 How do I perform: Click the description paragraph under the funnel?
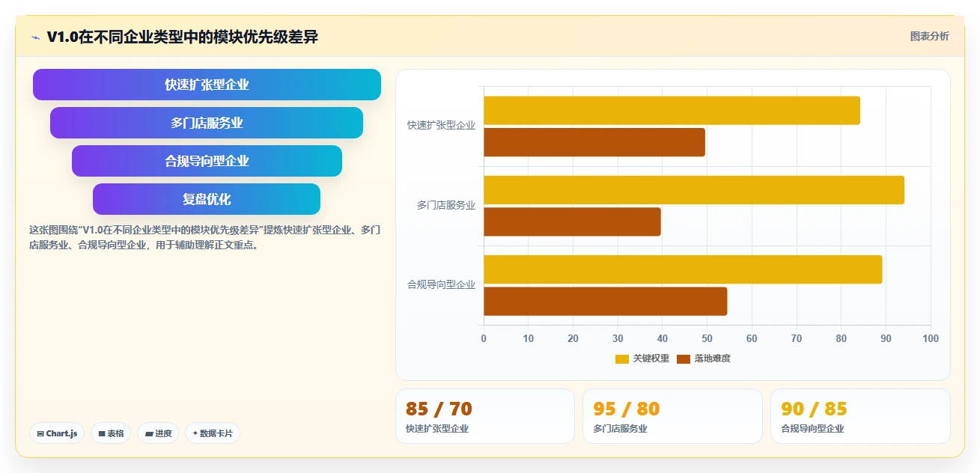pos(205,237)
